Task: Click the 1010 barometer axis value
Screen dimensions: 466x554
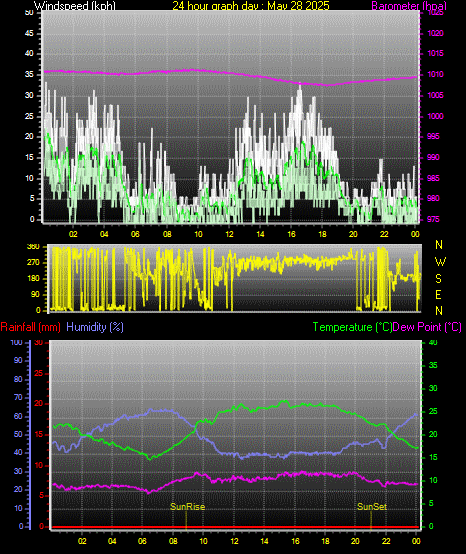Action: point(435,75)
